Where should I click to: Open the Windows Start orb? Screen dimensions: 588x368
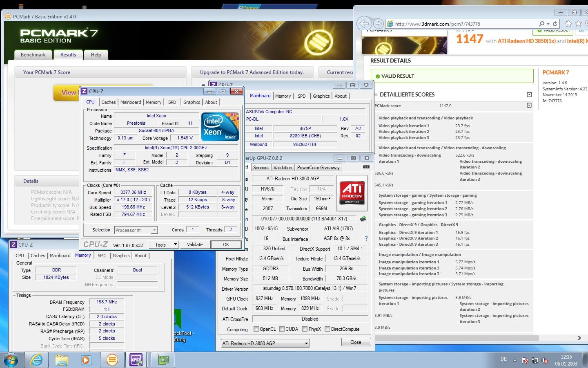click(x=11, y=360)
